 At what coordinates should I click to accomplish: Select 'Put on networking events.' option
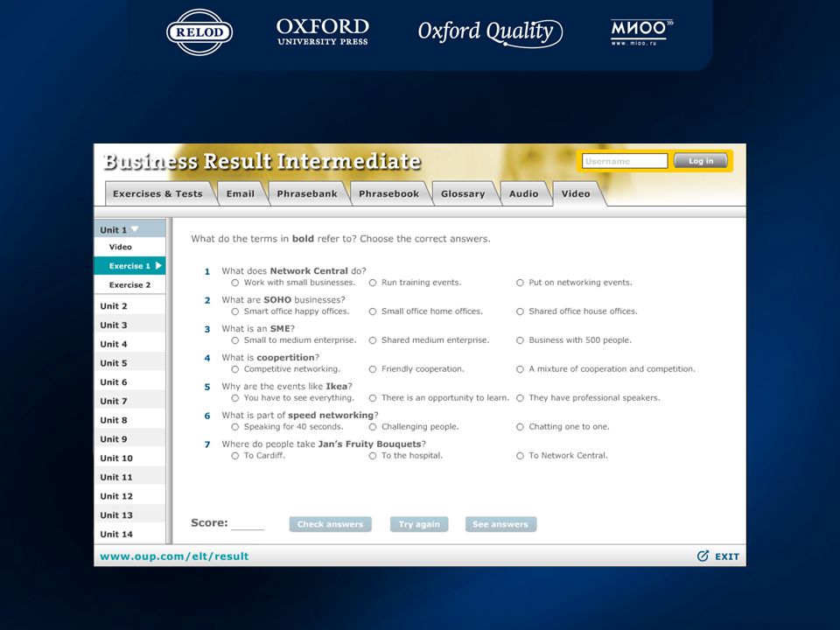520,283
